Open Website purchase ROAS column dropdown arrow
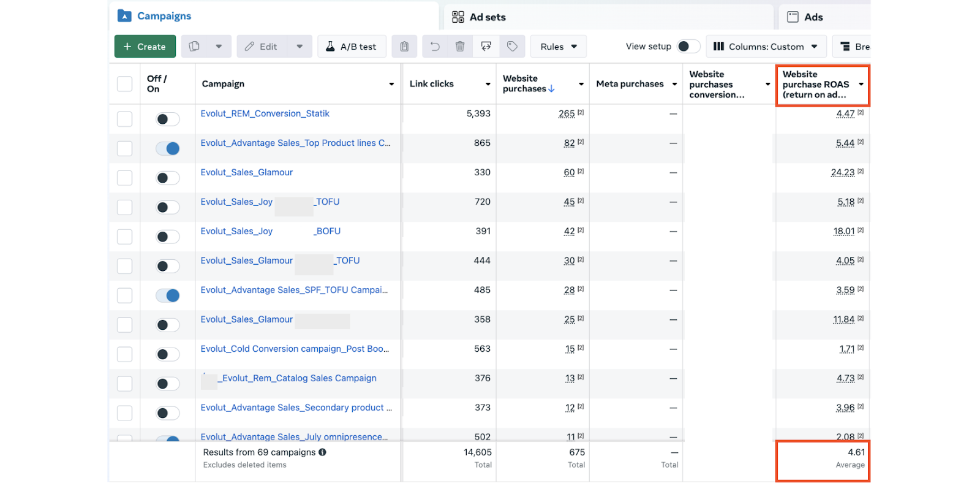 (x=861, y=84)
